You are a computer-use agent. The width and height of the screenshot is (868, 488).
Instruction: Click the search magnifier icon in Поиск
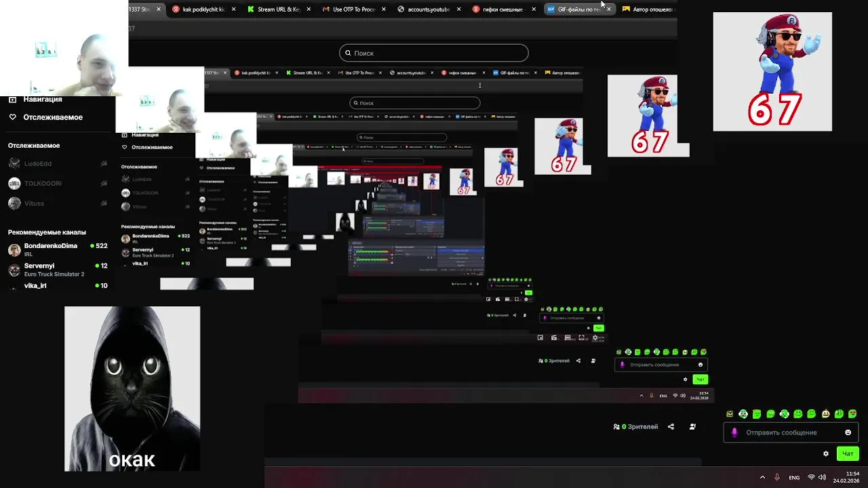pyautogui.click(x=348, y=53)
